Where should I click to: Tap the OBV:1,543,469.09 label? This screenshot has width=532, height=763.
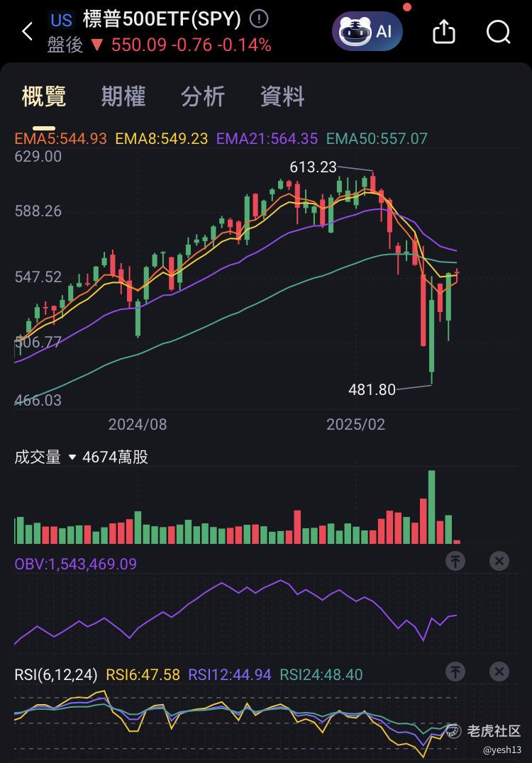(75, 564)
